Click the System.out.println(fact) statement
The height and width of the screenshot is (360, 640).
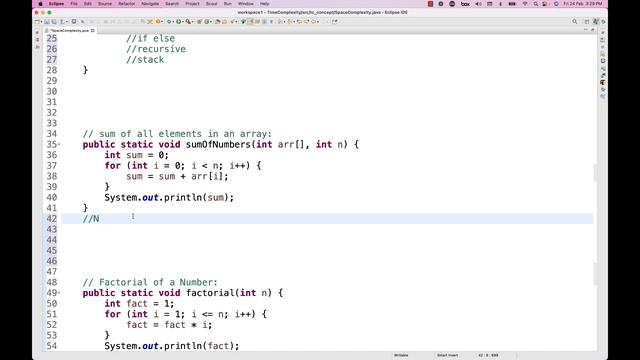pos(172,346)
